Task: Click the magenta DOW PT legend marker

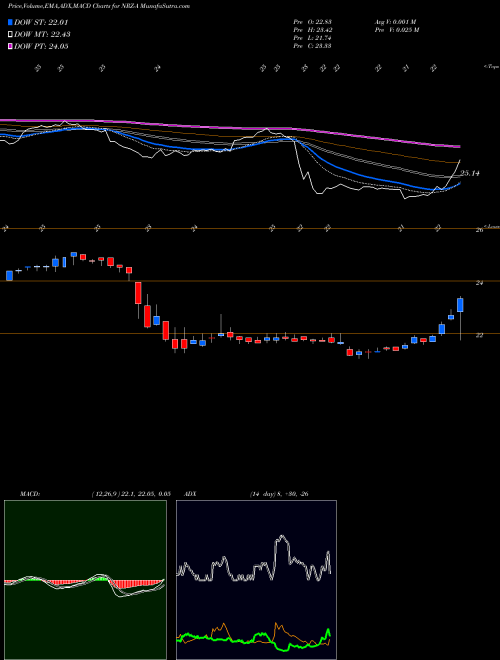Action: [11, 46]
